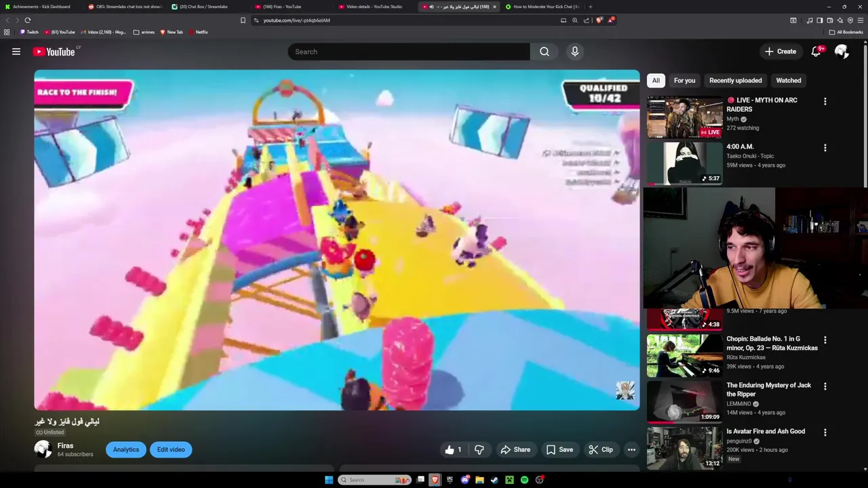Viewport: 868px width, 488px height.
Task: Open options for Is Avatar Fire and Ash Good
Action: (x=825, y=432)
